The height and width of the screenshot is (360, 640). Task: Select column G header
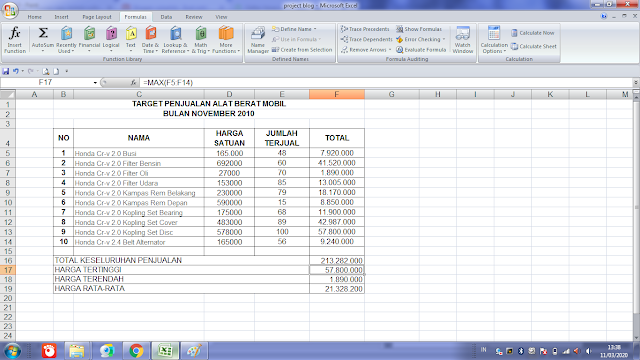(392, 94)
